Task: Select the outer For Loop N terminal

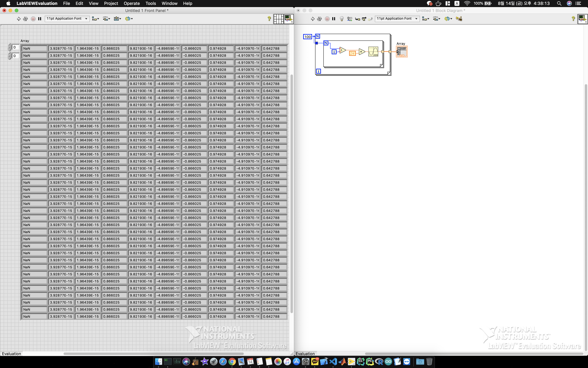Action: click(x=318, y=36)
